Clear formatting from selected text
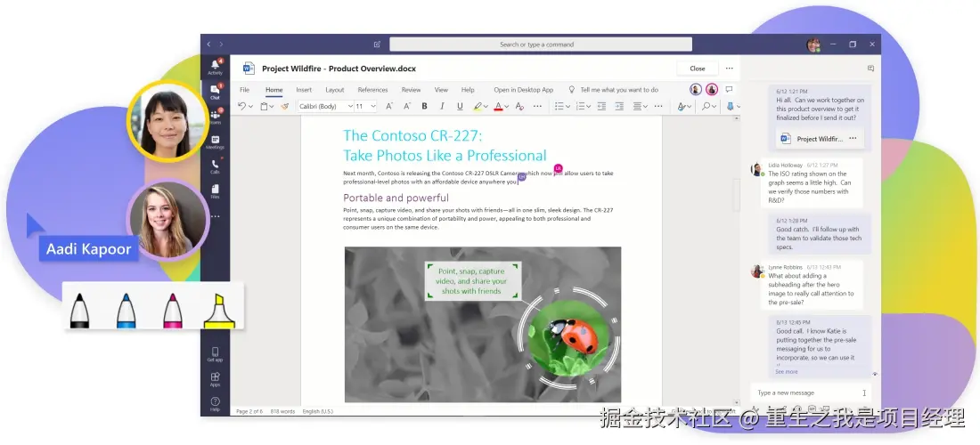This screenshot has width=980, height=445. pos(519,106)
